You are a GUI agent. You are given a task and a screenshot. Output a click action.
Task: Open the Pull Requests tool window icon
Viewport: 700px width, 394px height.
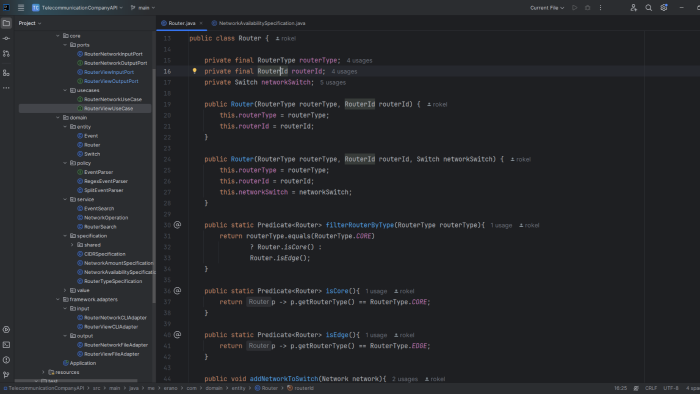pyautogui.click(x=6, y=54)
